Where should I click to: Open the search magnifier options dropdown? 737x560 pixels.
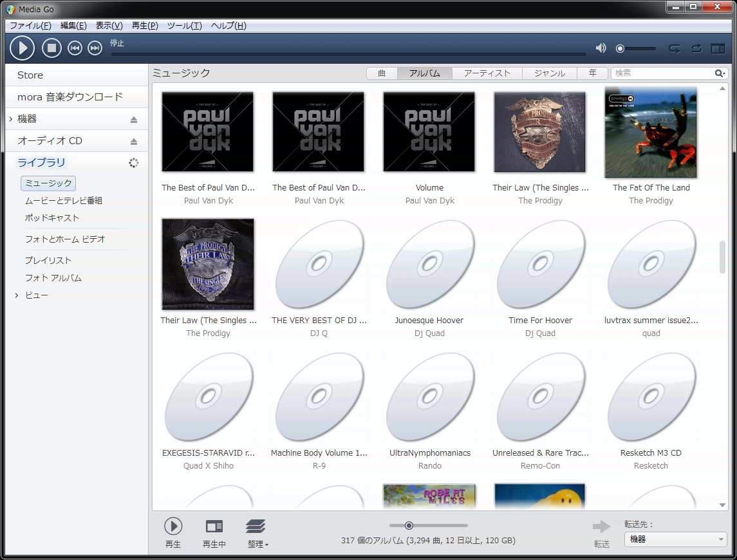(x=720, y=73)
